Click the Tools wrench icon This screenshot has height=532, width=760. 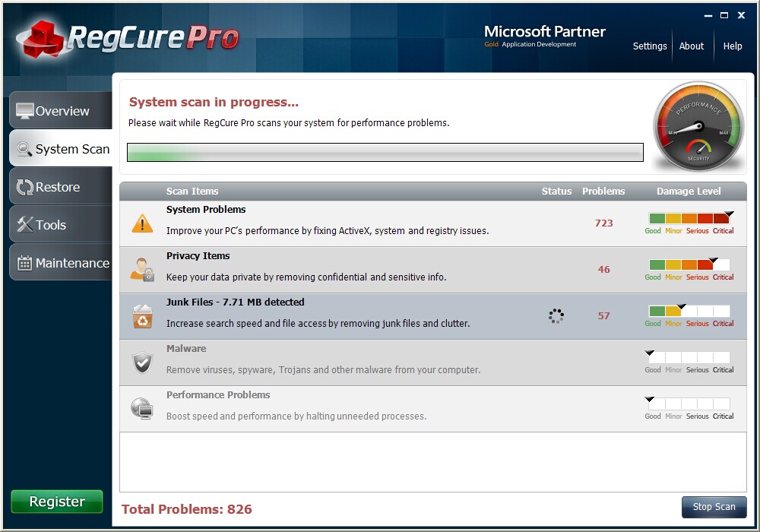click(25, 224)
